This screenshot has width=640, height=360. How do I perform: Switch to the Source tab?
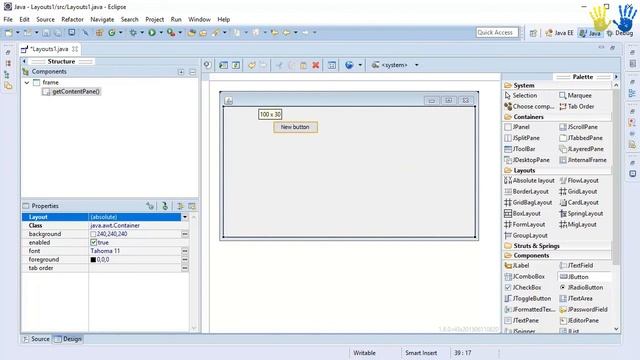pos(36,339)
